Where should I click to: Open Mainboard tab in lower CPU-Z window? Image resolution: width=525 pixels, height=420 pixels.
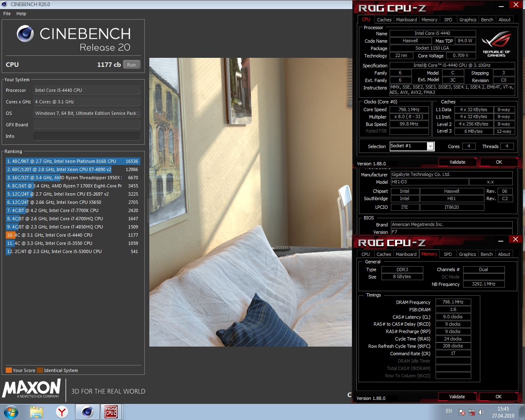point(406,254)
